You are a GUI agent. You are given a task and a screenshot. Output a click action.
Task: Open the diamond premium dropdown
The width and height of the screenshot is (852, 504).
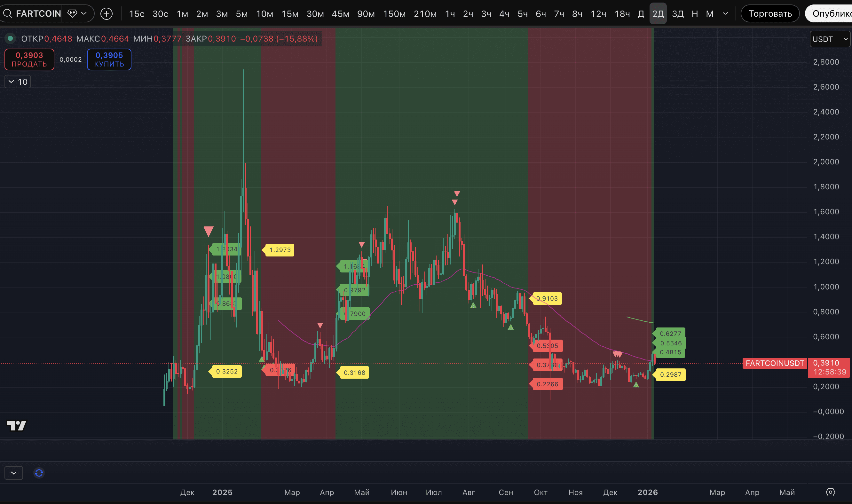coord(77,13)
